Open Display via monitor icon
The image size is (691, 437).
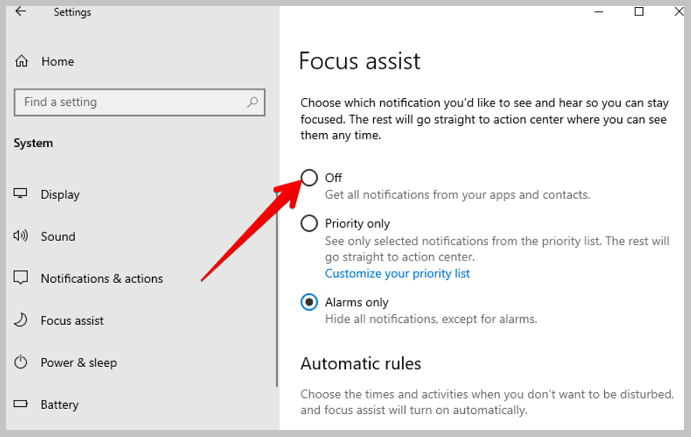(x=20, y=193)
